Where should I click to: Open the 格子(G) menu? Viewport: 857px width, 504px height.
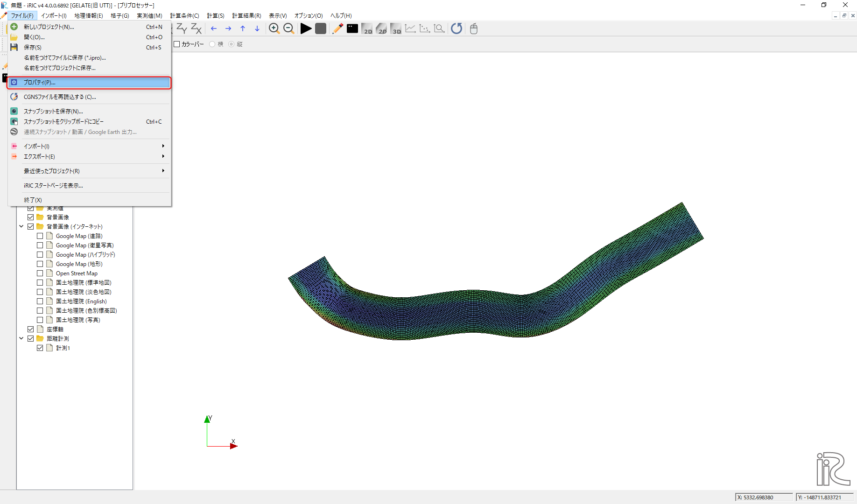click(x=120, y=15)
